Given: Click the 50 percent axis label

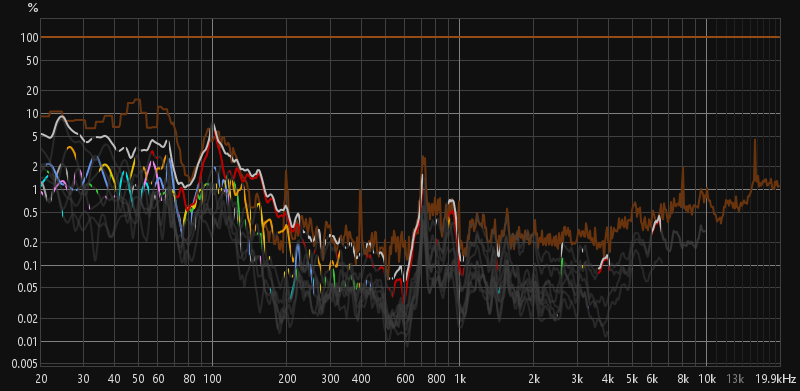Looking at the screenshot, I should coord(33,61).
